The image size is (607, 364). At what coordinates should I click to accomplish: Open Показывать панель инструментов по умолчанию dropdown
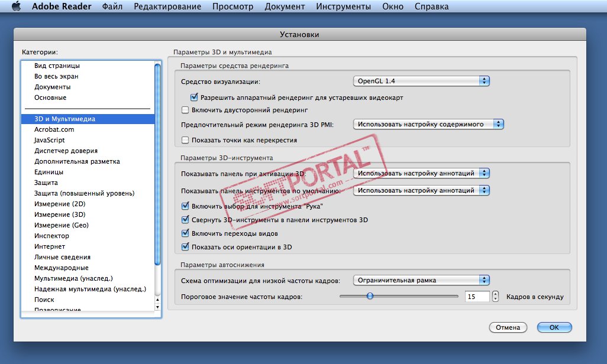[421, 190]
